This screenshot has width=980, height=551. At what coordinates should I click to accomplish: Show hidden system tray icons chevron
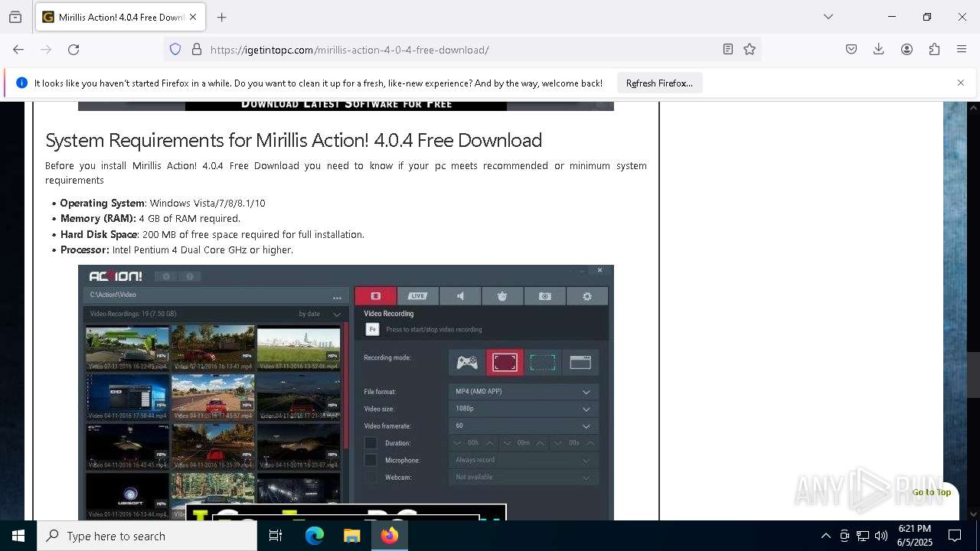pos(825,536)
